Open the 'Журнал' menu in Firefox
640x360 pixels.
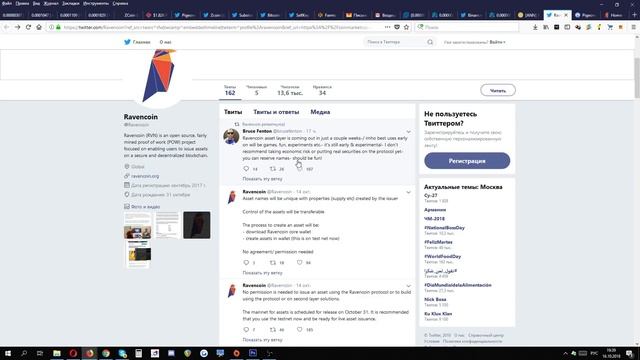click(51, 3)
